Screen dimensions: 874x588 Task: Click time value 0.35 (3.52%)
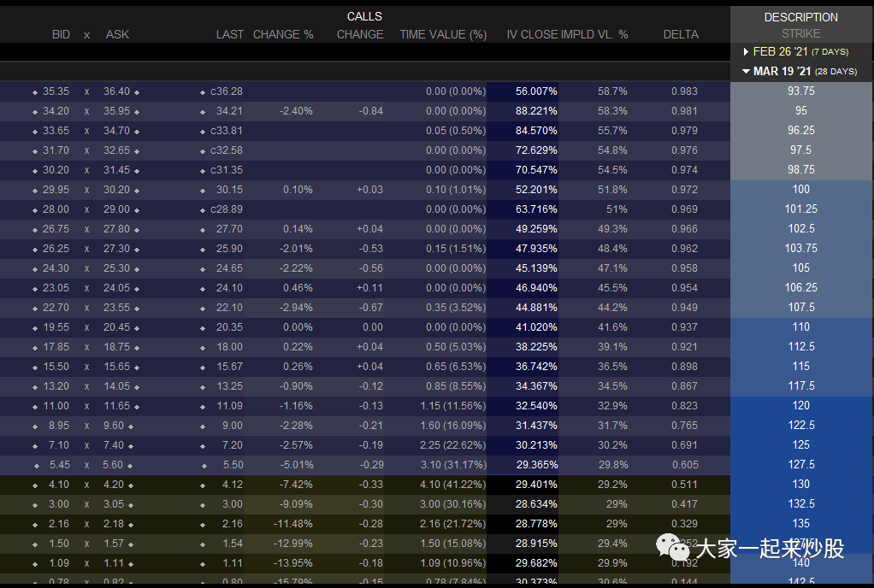pyautogui.click(x=456, y=308)
